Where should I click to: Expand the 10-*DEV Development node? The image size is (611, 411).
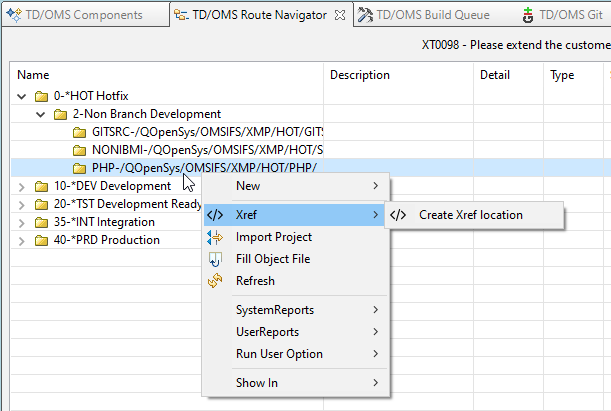click(x=23, y=186)
